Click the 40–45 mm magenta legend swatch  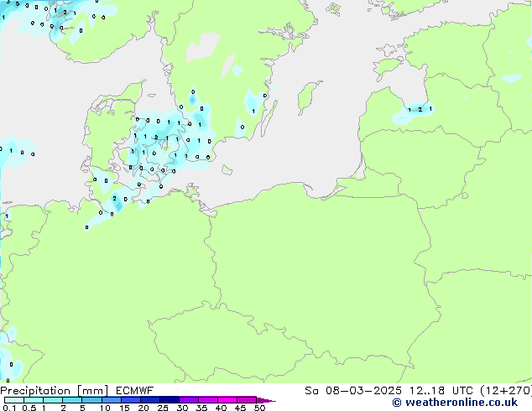pyautogui.click(x=227, y=400)
